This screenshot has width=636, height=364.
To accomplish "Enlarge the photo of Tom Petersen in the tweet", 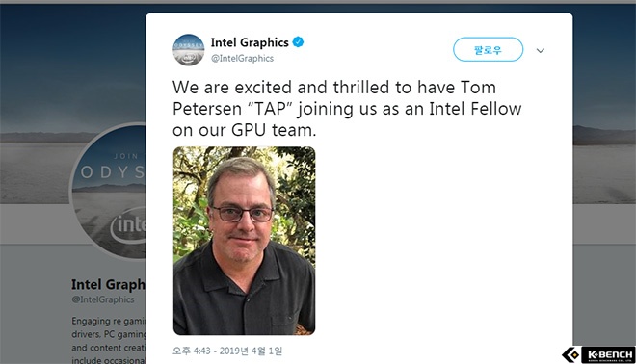I will pos(244,241).
